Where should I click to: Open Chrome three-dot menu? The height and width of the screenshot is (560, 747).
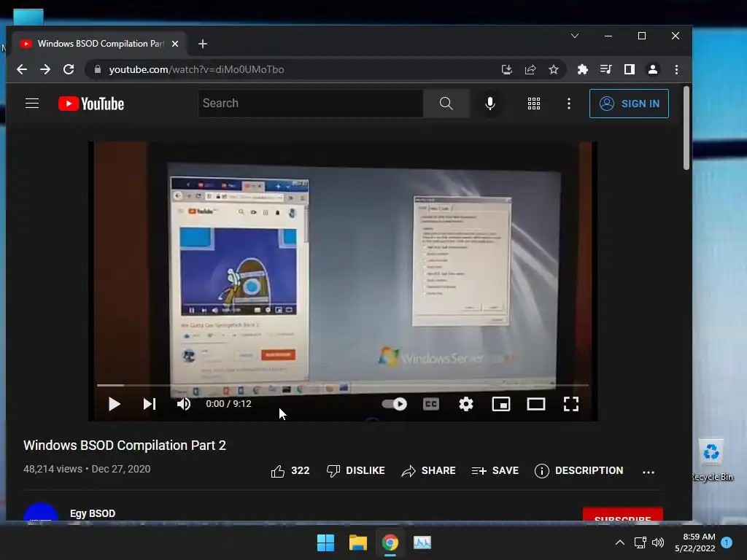pyautogui.click(x=676, y=69)
